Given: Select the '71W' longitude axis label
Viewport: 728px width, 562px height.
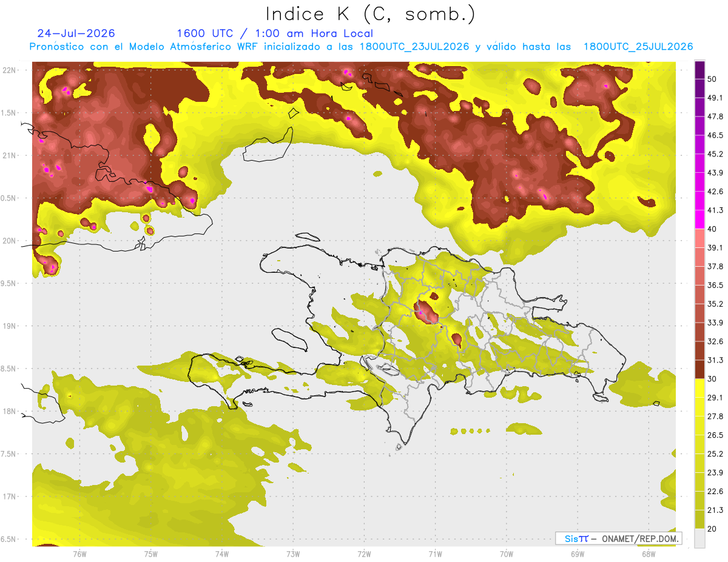Looking at the screenshot, I should pyautogui.click(x=436, y=554).
